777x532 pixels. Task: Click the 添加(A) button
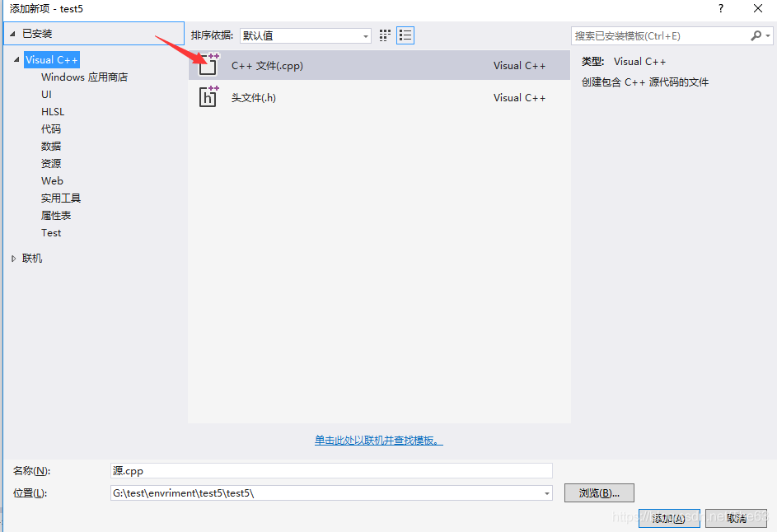tap(669, 518)
